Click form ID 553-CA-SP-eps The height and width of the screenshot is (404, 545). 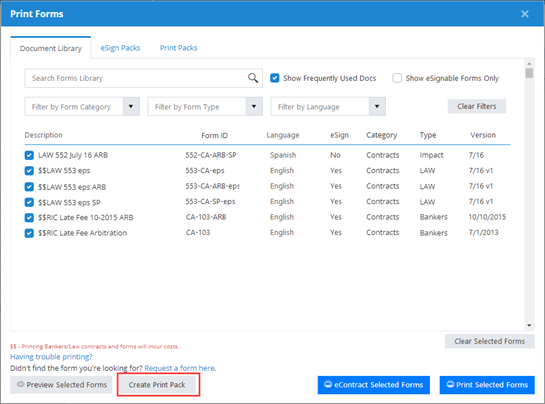(x=210, y=202)
